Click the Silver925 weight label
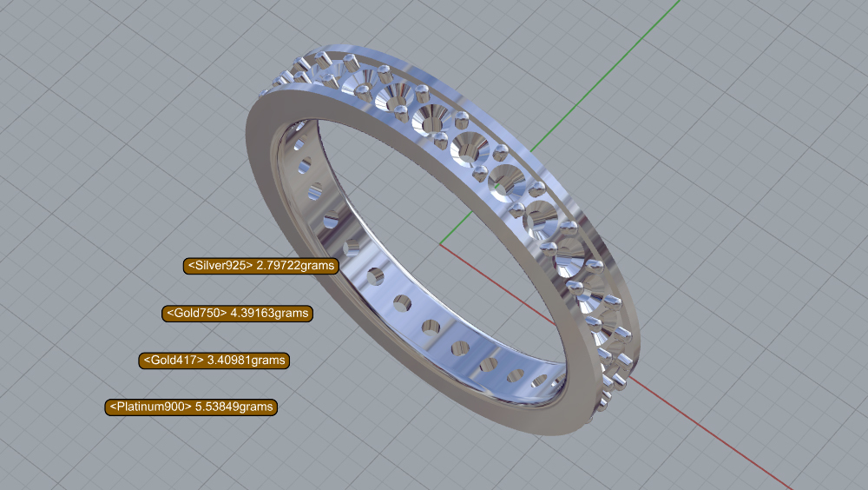Viewport: 868px width, 490px height. (x=260, y=266)
